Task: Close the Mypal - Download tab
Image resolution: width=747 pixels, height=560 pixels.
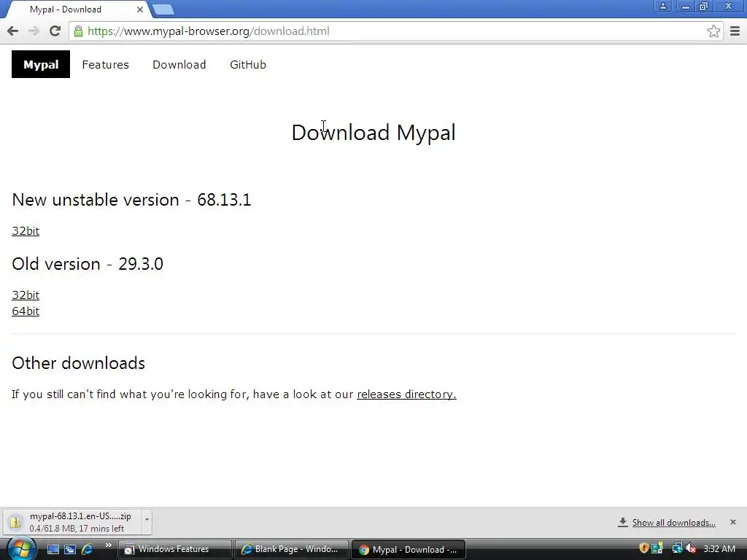Action: (139, 9)
